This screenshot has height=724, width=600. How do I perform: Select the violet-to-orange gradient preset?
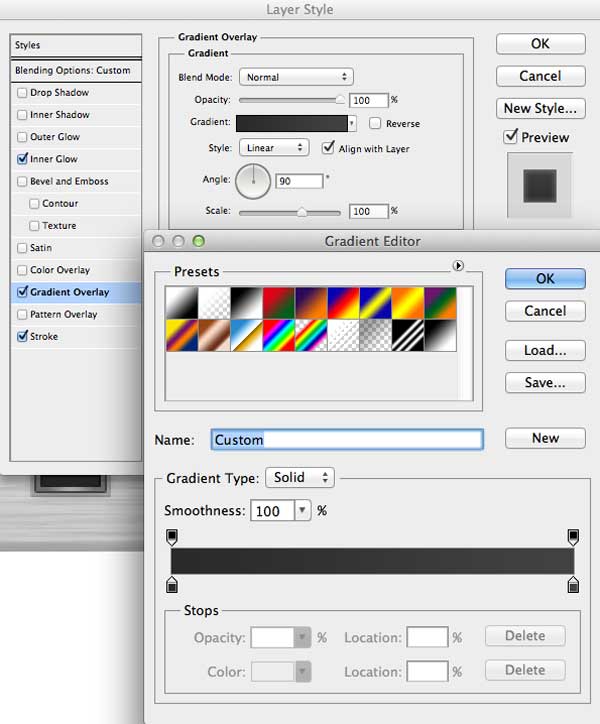[311, 303]
